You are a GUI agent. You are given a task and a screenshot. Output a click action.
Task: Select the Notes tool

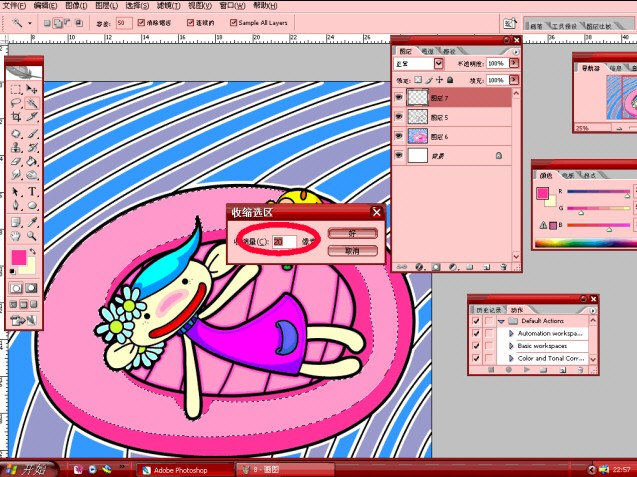point(16,222)
